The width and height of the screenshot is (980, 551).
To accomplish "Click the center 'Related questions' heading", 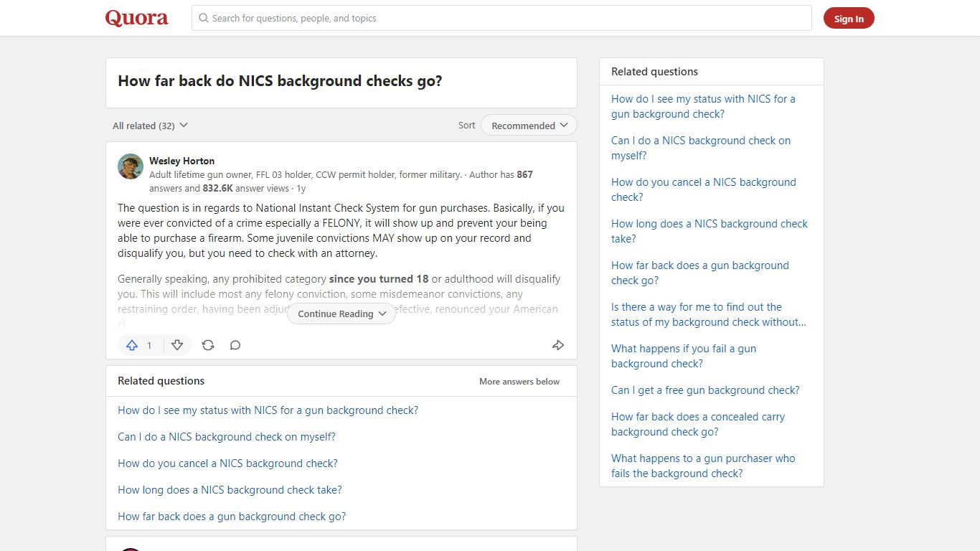I will click(161, 381).
